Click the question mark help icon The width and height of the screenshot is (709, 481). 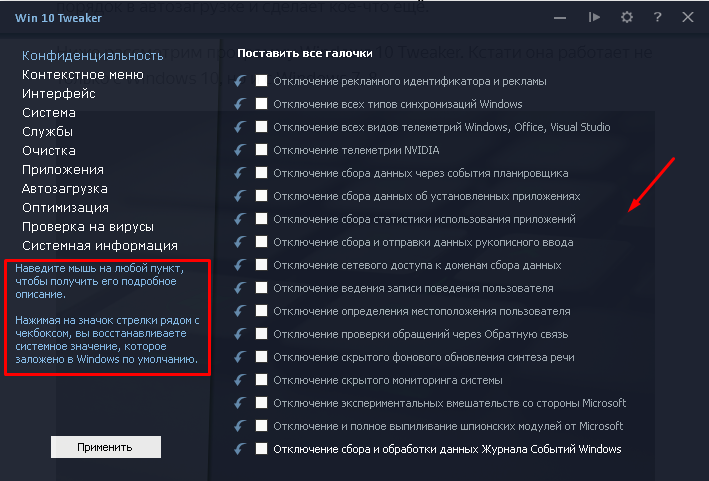pyautogui.click(x=657, y=18)
